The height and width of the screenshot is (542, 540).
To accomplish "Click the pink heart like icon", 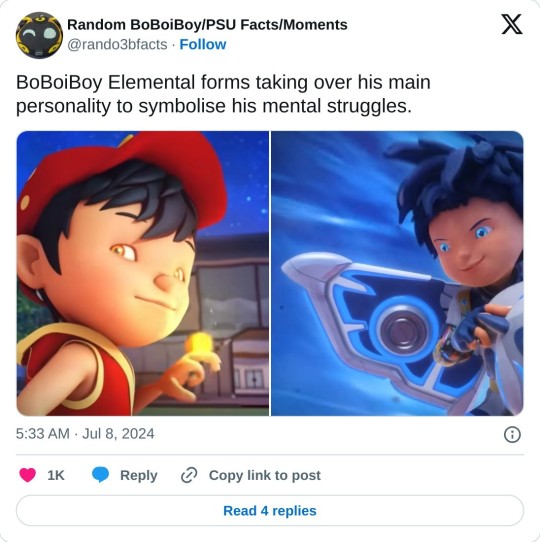I will point(28,475).
